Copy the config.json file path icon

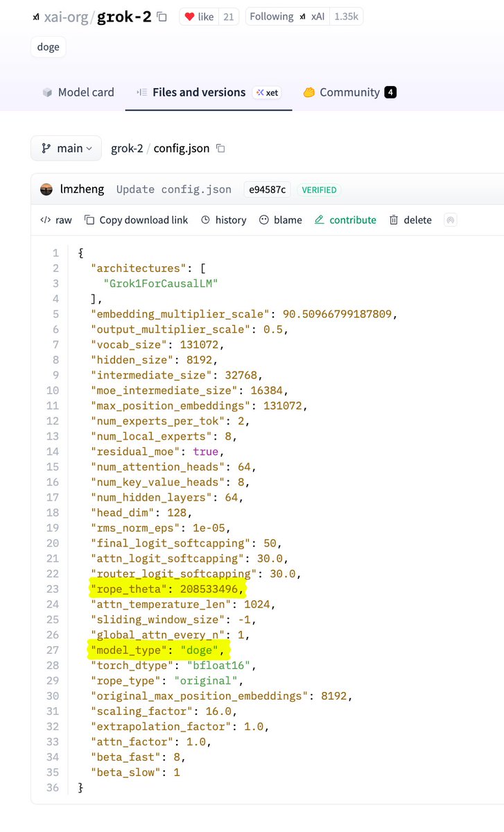click(x=220, y=148)
